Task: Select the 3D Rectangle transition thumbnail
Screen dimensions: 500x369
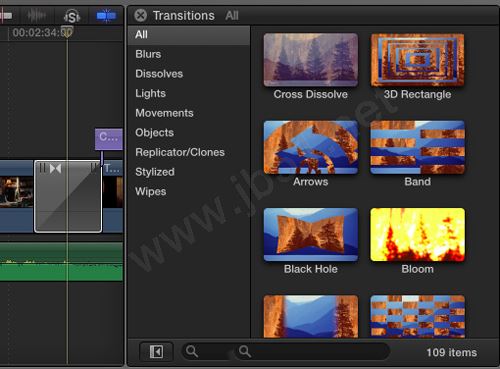Action: pyautogui.click(x=417, y=60)
